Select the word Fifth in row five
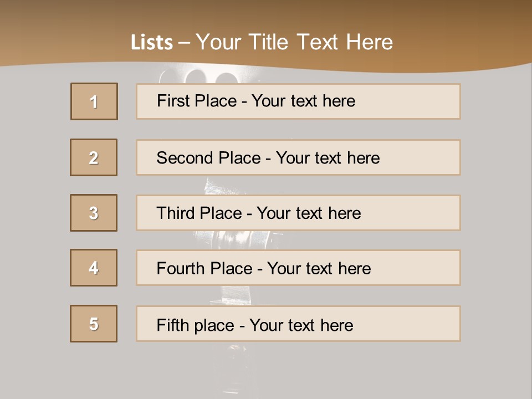Image resolution: width=532 pixels, height=399 pixels. tap(172, 325)
